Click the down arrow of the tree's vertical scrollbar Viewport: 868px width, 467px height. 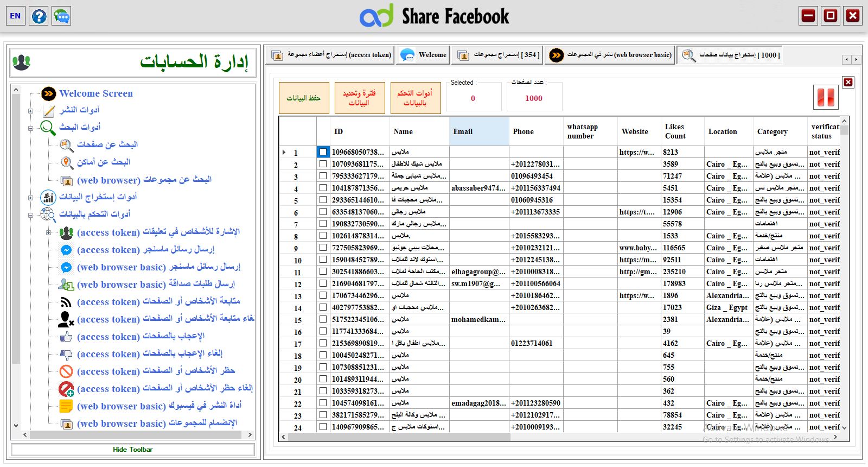pyautogui.click(x=16, y=426)
